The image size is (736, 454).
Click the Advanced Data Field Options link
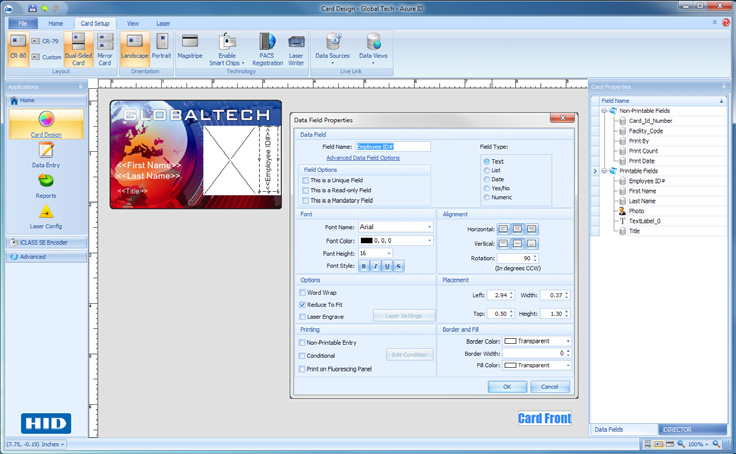point(362,158)
